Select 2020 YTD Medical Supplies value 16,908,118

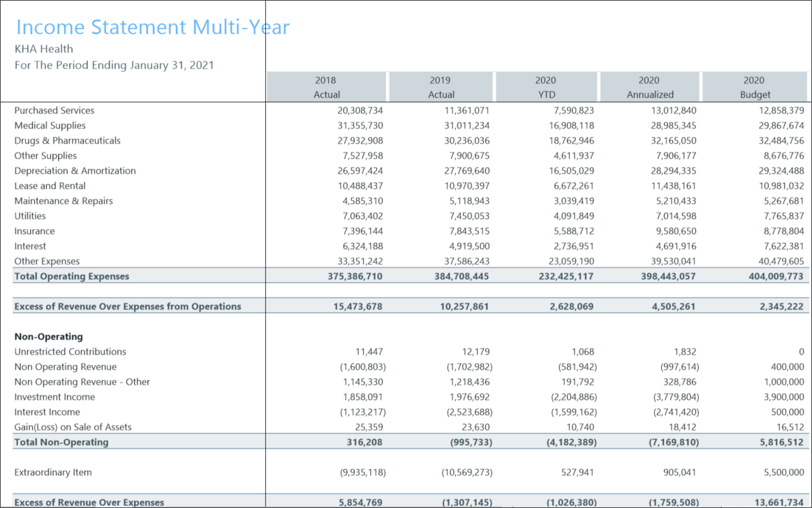573,126
